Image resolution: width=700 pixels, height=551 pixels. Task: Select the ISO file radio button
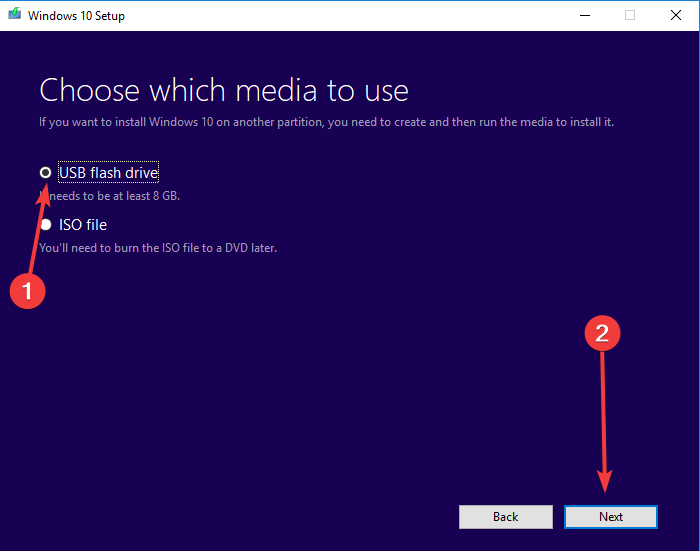pos(46,225)
